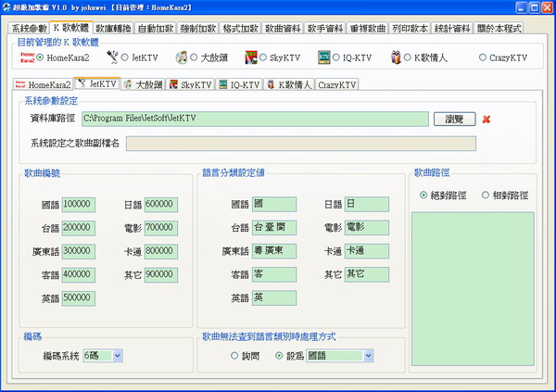Click the 大放頌 music icon in software group
This screenshot has height=392, width=556.
182,57
